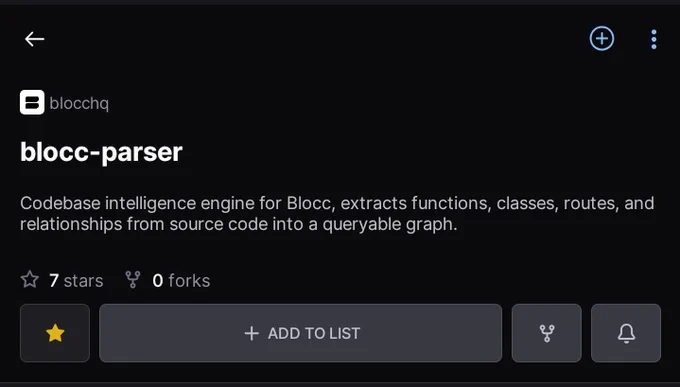View the 0 forks list
This screenshot has height=387, width=680.
click(x=181, y=280)
